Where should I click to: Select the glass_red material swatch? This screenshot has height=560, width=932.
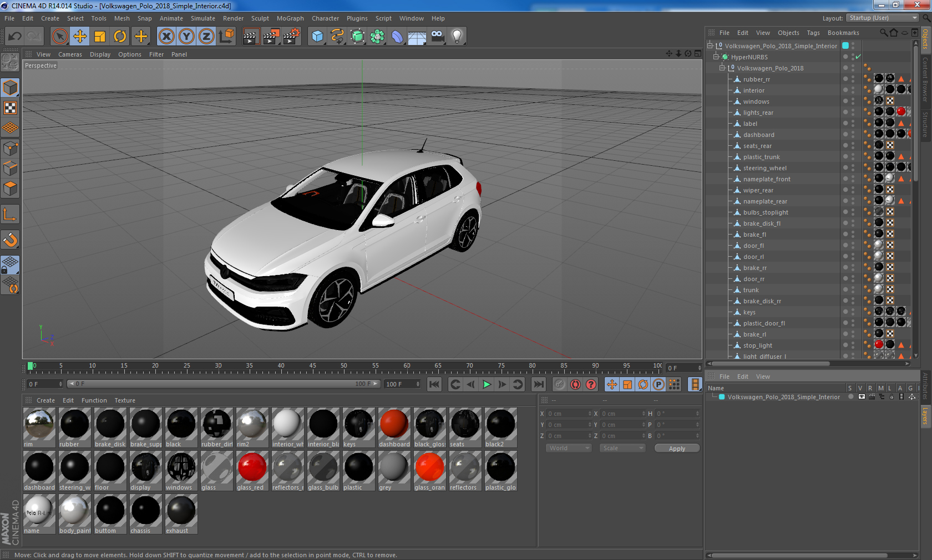coord(252,471)
